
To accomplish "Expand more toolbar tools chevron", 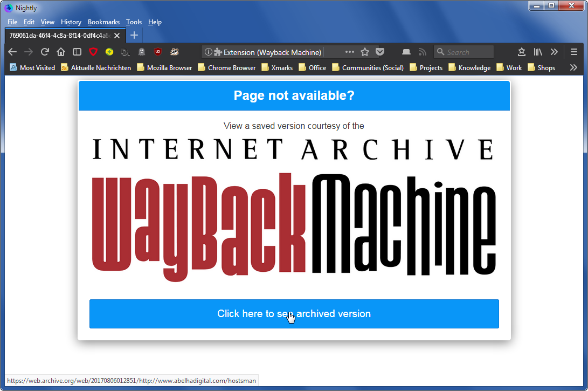I will 554,52.
